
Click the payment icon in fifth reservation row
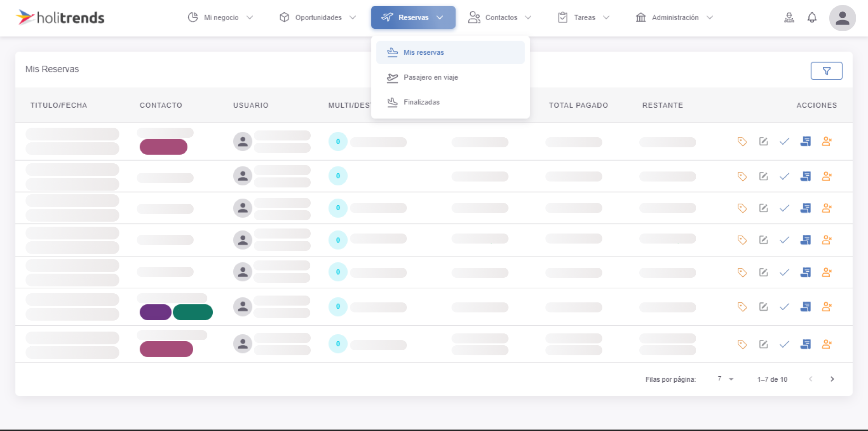click(x=806, y=272)
